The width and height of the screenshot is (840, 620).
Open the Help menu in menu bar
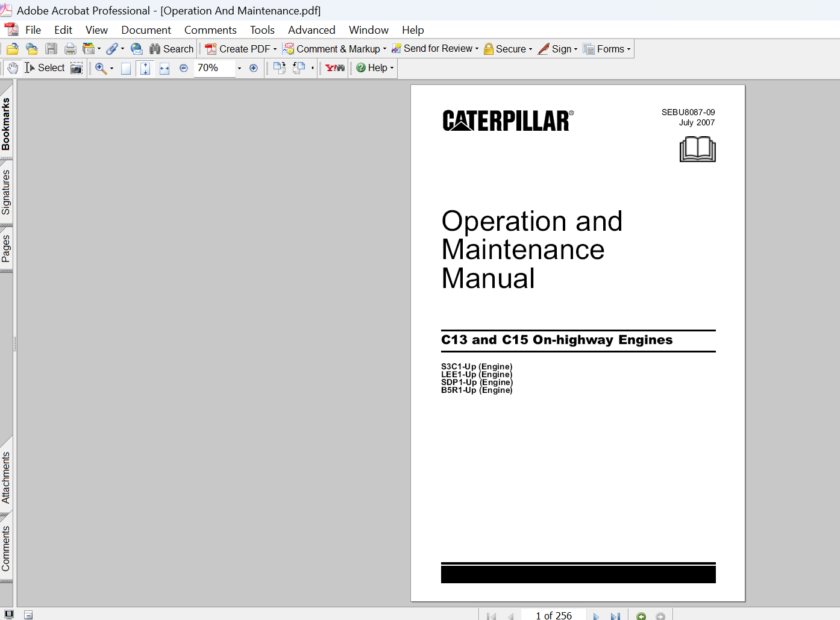tap(413, 30)
